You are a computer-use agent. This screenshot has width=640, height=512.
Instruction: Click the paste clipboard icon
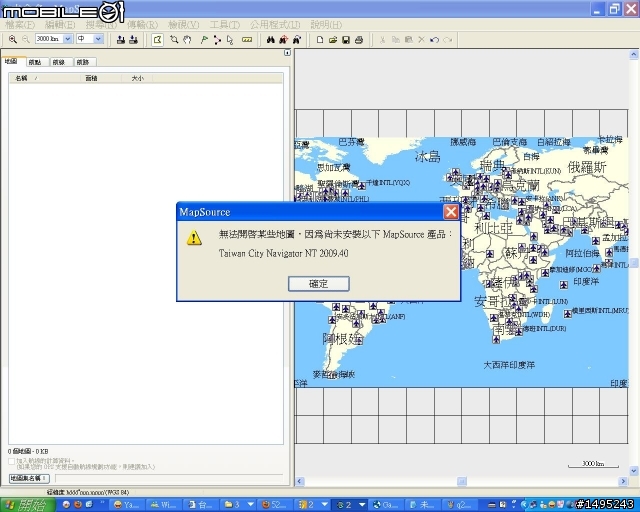point(409,40)
